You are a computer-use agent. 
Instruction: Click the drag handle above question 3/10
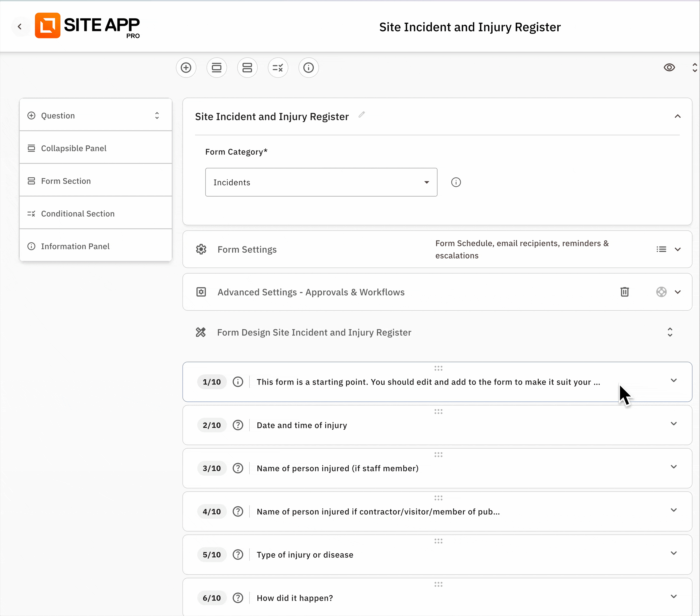point(438,455)
